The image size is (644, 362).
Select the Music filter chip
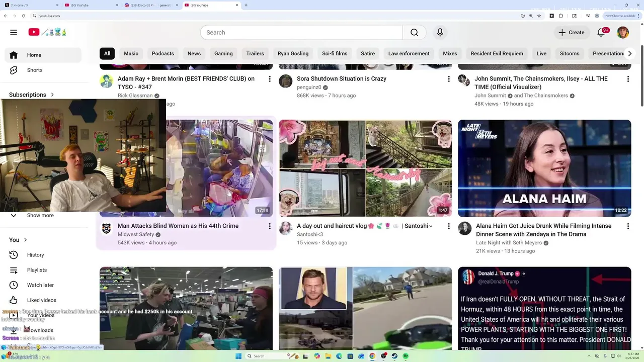[131, 53]
